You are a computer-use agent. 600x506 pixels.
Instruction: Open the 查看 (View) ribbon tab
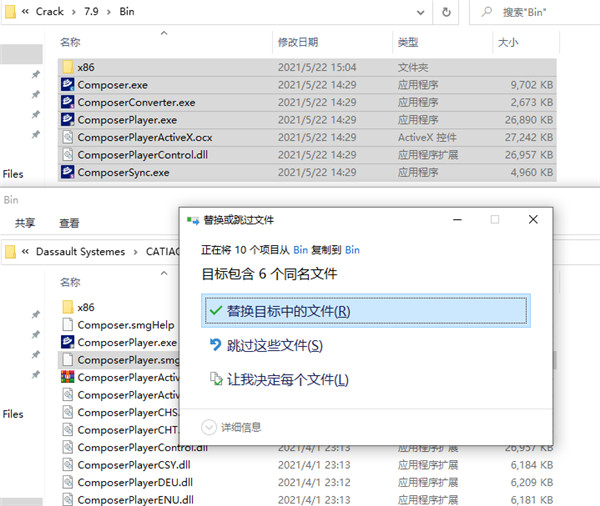69,223
